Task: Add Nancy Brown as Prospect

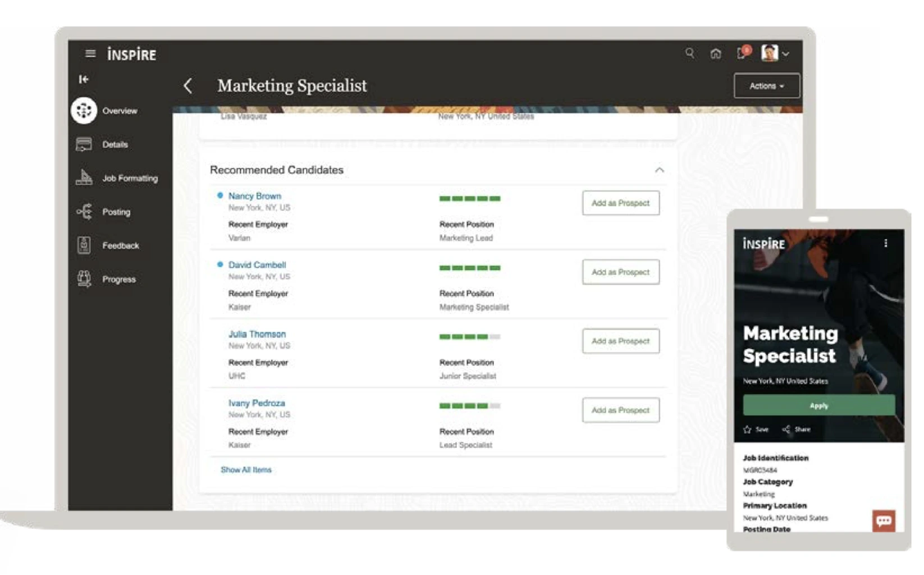Action: tap(620, 203)
